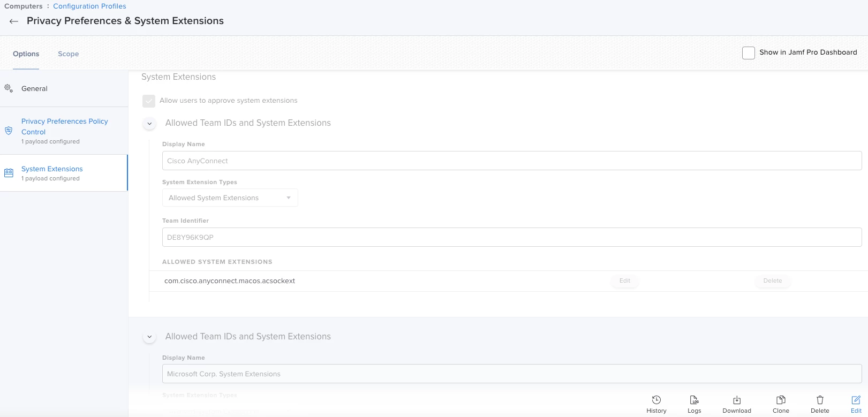Click the Microsoft Corp. System Extensions name field
The width and height of the screenshot is (868, 417).
[512, 374]
